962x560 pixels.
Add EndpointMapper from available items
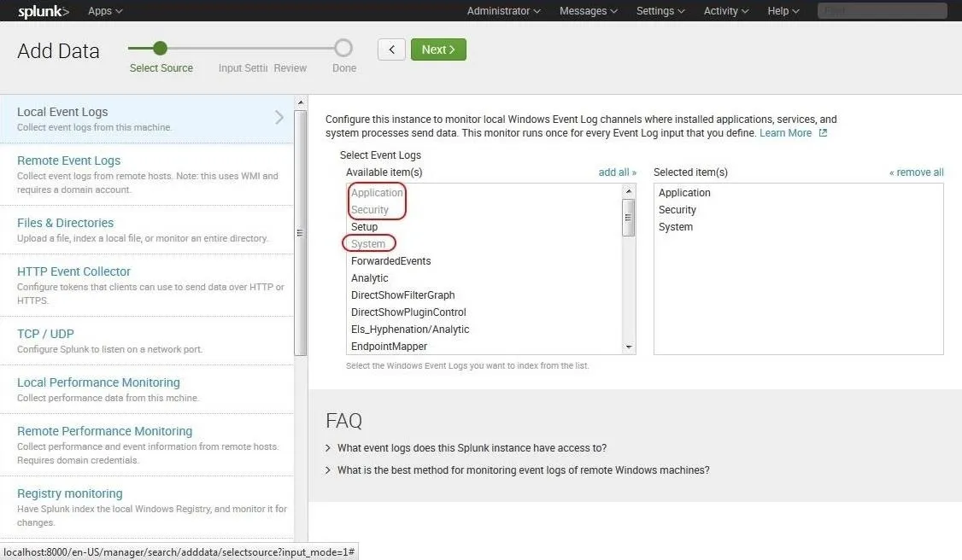point(389,347)
